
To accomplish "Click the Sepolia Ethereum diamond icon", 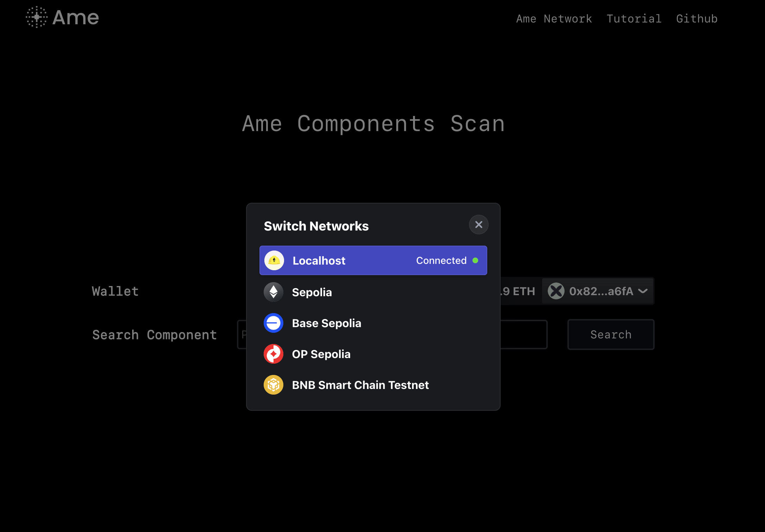I will pyautogui.click(x=274, y=292).
